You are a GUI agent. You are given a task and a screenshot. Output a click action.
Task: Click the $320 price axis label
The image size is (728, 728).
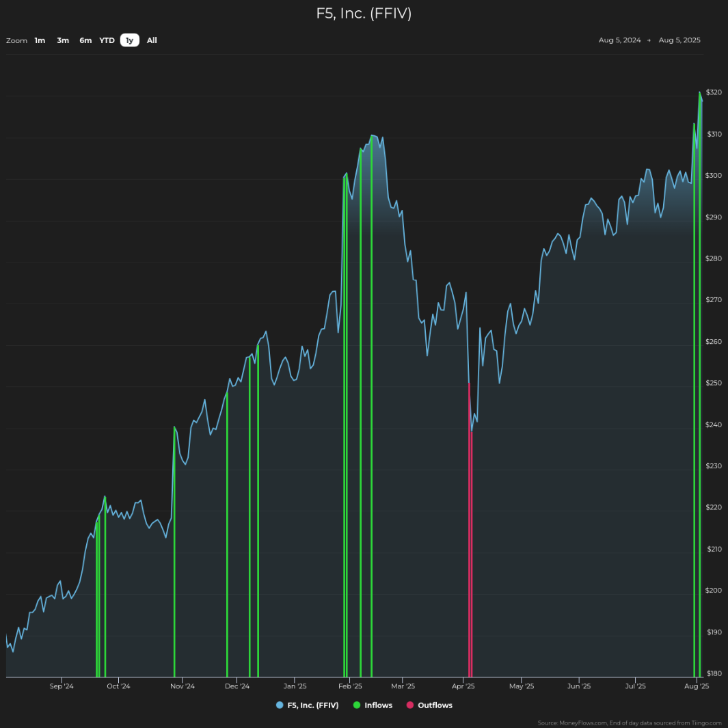(x=714, y=92)
